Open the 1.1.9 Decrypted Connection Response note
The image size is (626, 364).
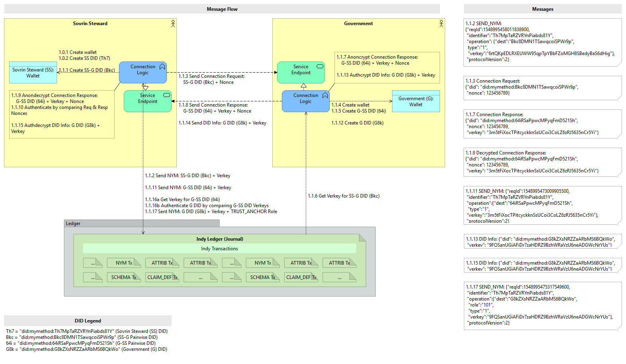[543, 162]
